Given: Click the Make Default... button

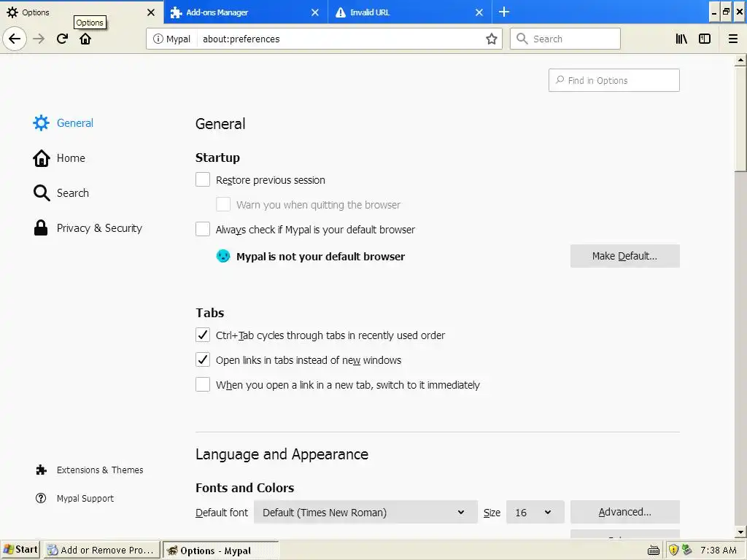Looking at the screenshot, I should tap(624, 256).
